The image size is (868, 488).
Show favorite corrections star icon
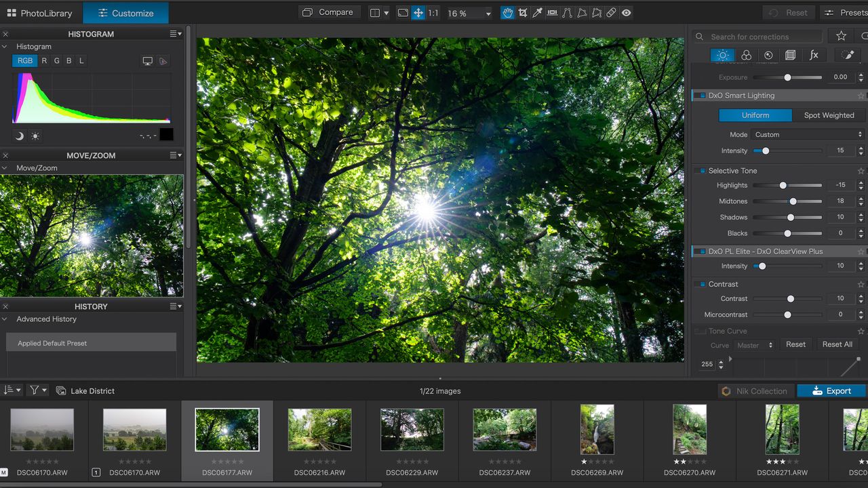842,36
